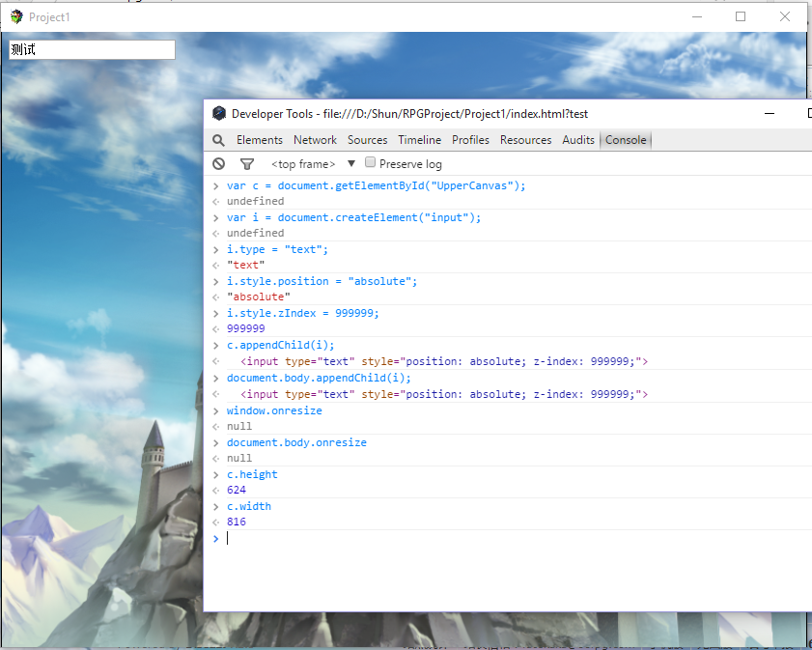Clear the console log with the ban icon
The width and height of the screenshot is (812, 650).
(218, 164)
